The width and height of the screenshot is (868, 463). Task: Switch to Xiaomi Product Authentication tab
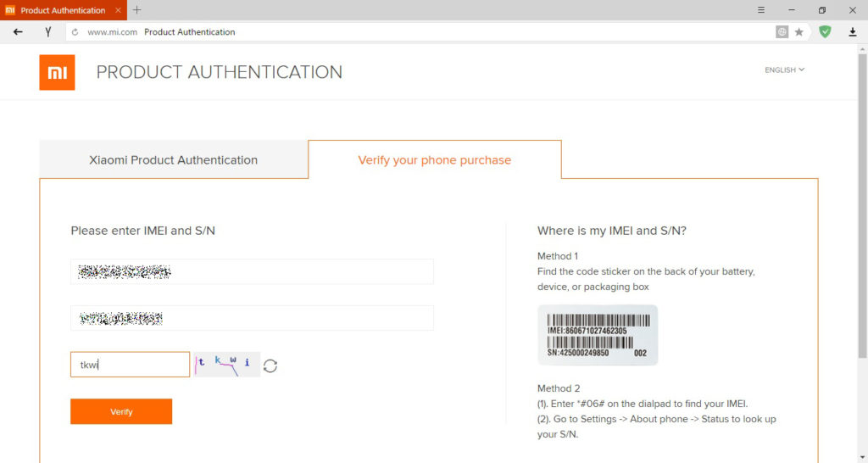coord(174,159)
